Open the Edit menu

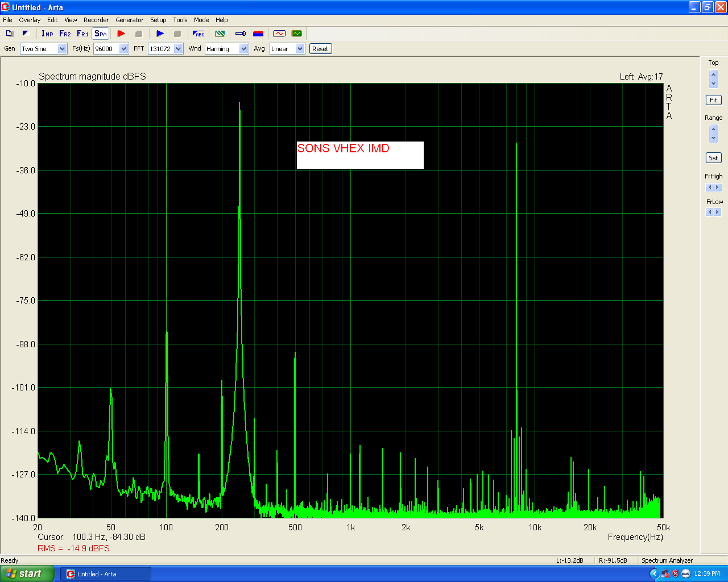[x=52, y=20]
